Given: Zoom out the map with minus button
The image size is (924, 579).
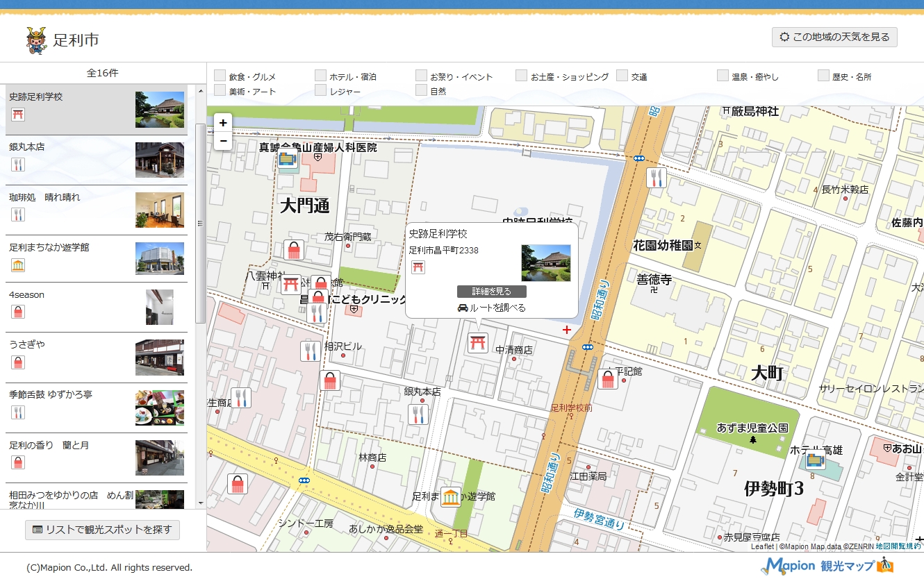Looking at the screenshot, I should click(x=223, y=141).
